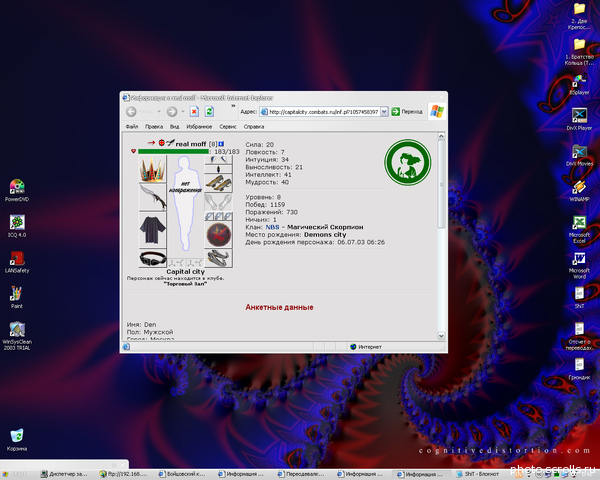The image size is (600, 480).
Task: Switch to Переодевалк... taskbar window
Action: pos(302,474)
